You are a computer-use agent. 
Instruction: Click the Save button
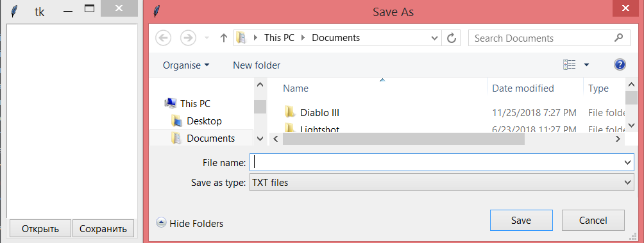[x=521, y=221]
